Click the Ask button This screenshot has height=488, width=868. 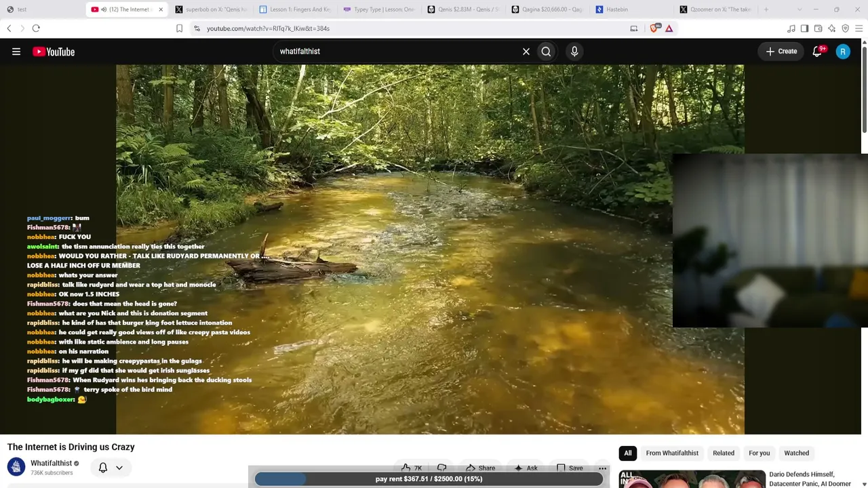tap(526, 468)
